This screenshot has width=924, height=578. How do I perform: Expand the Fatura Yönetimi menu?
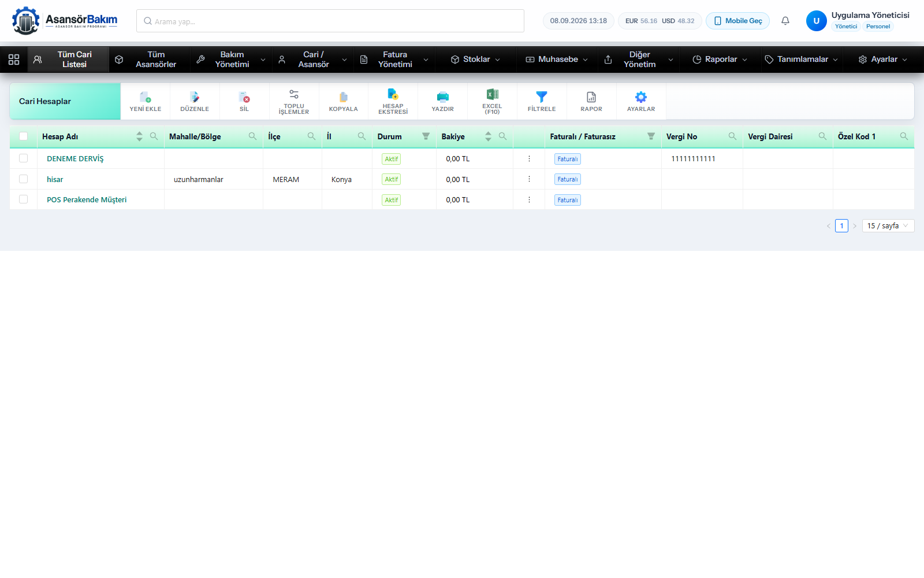(x=394, y=60)
